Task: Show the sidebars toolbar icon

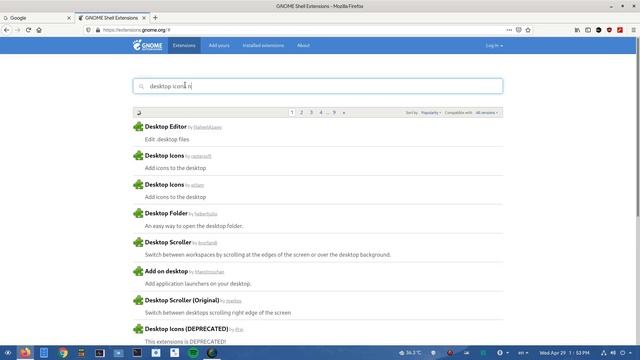Action: [588, 30]
